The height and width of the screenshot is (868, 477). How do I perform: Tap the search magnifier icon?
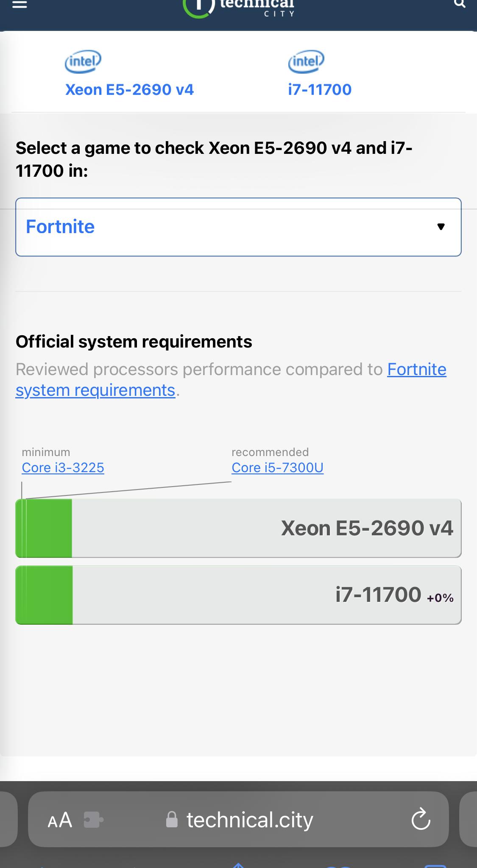point(460,4)
